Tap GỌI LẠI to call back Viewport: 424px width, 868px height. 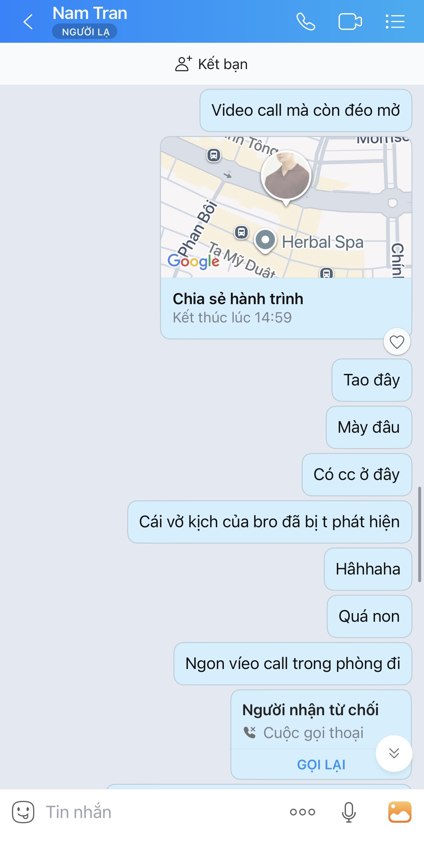[321, 764]
